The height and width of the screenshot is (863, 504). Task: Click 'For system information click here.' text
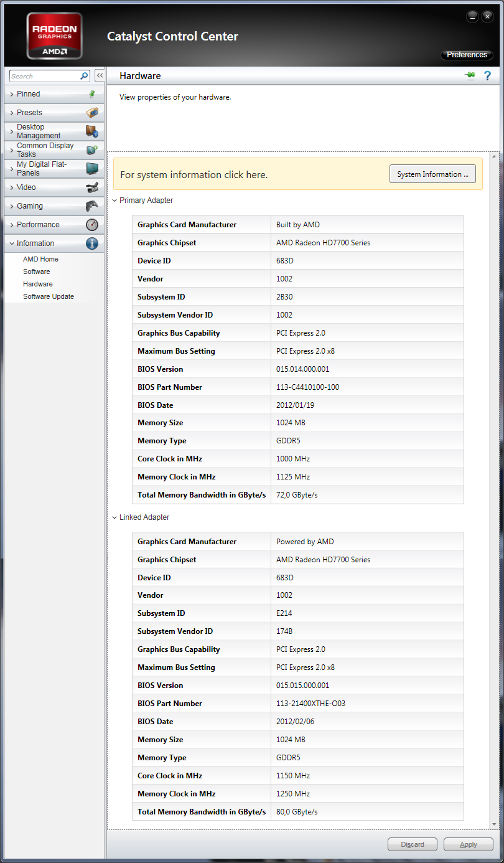(194, 175)
